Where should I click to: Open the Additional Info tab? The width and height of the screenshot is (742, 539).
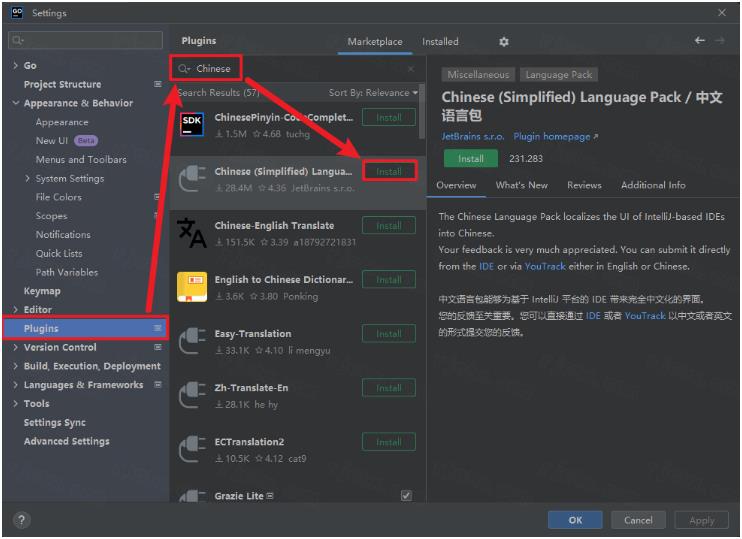(x=653, y=185)
